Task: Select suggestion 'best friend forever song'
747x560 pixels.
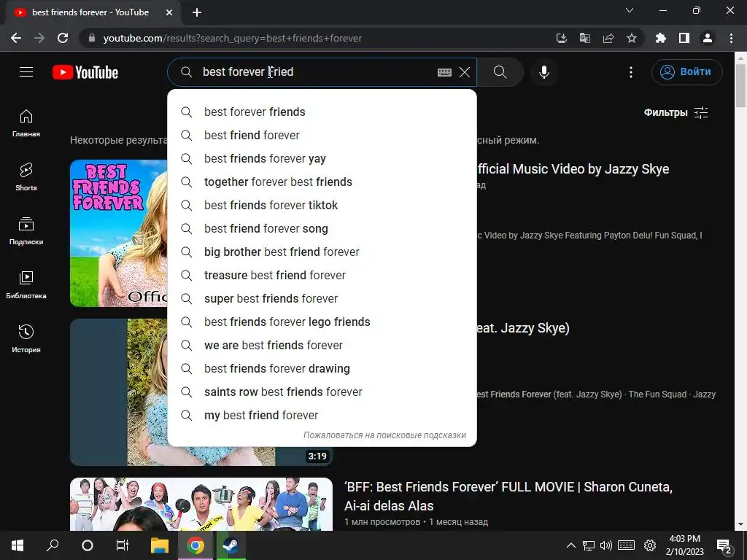Action: (322, 228)
